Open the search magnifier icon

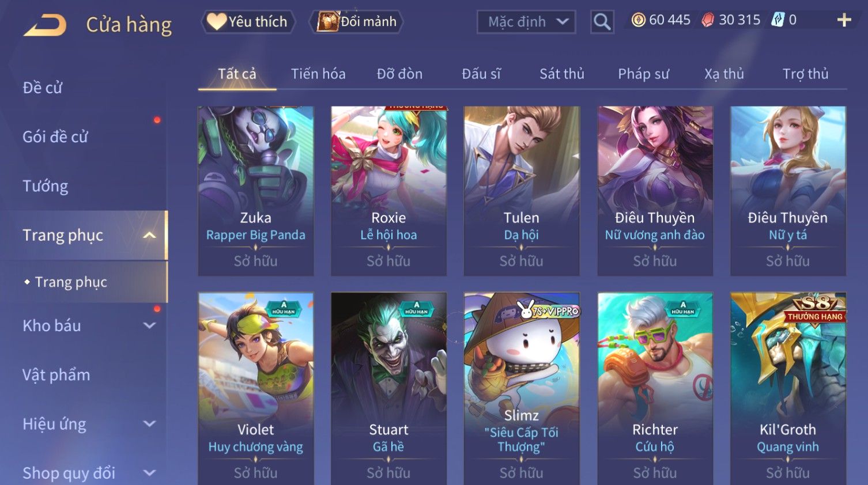coord(602,22)
